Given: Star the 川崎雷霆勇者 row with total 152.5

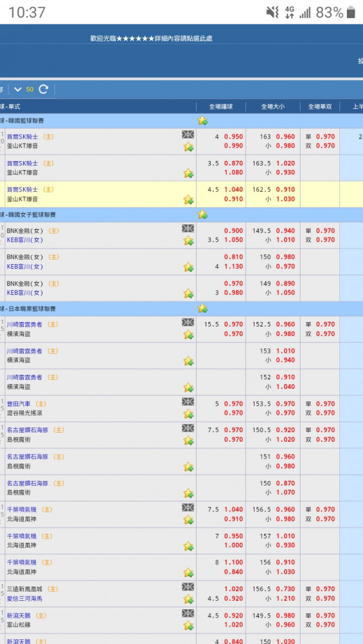Looking at the screenshot, I should click(x=188, y=334).
